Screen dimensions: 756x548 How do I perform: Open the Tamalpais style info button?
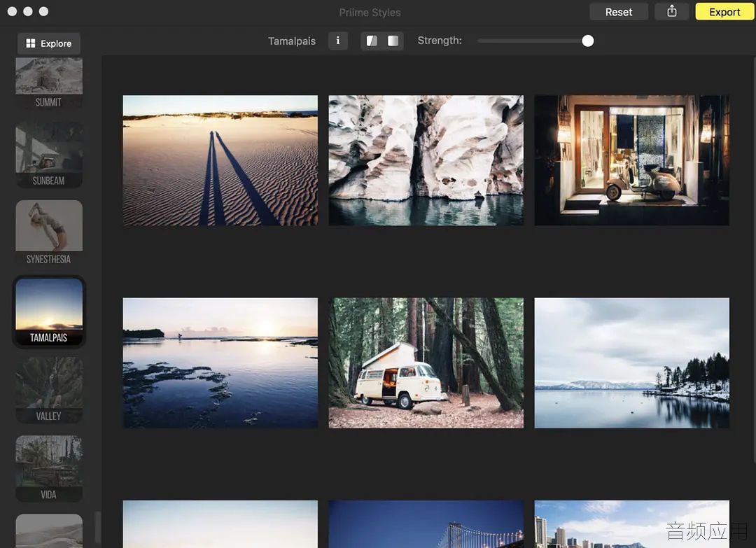click(x=338, y=41)
